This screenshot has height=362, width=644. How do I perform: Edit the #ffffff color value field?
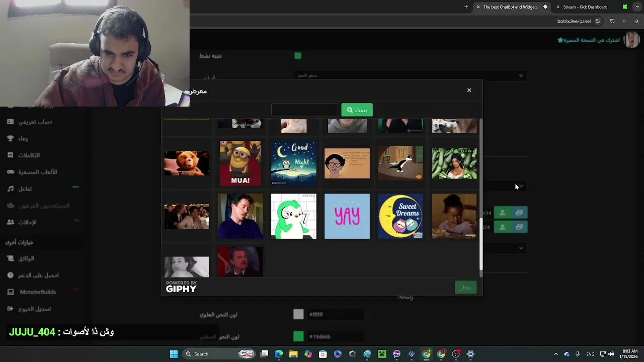335,314
